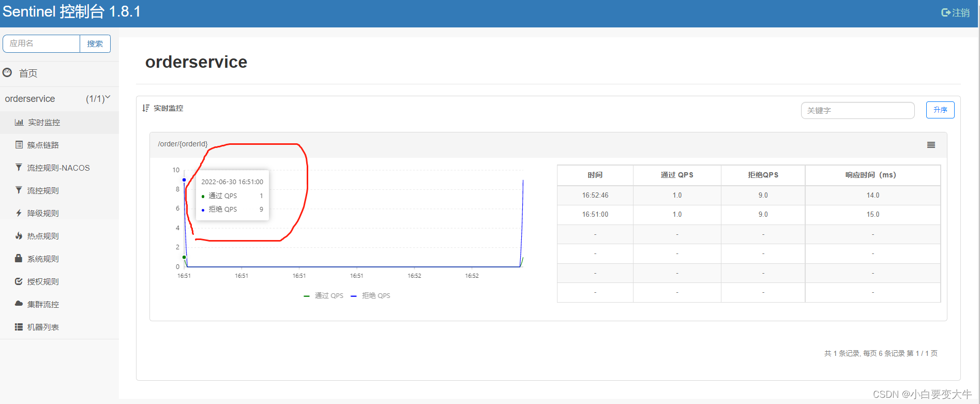Open the 集群流控 menu entry
The height and width of the screenshot is (404, 980).
tap(43, 305)
